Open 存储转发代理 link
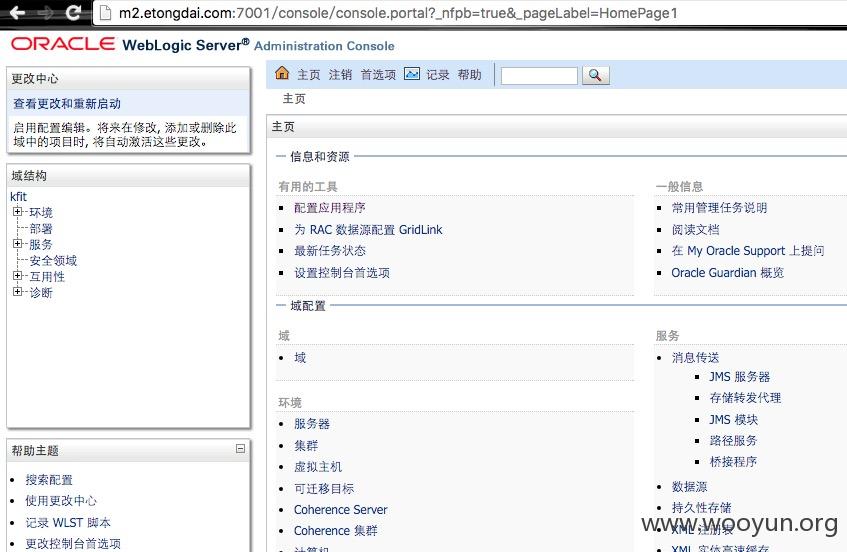This screenshot has height=552, width=847. point(745,398)
